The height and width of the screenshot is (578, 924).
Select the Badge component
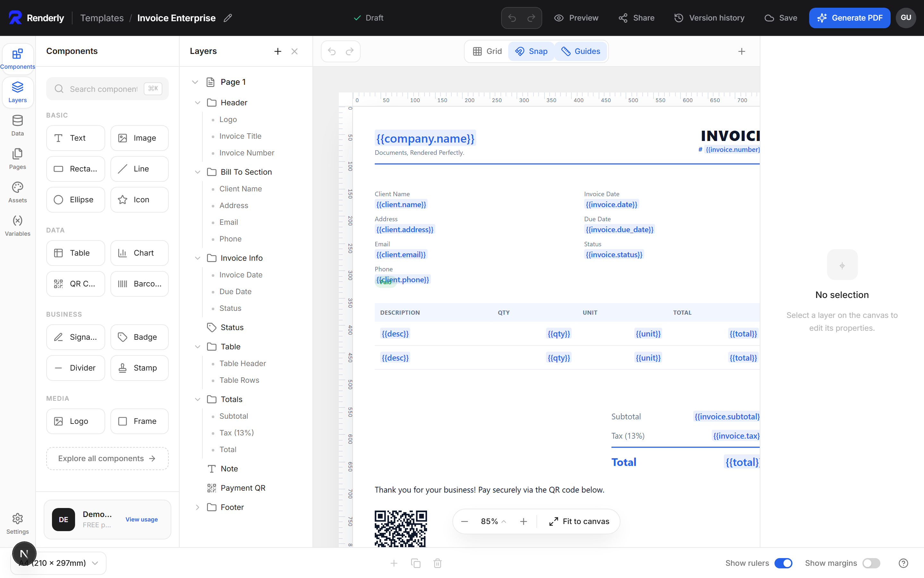click(139, 337)
